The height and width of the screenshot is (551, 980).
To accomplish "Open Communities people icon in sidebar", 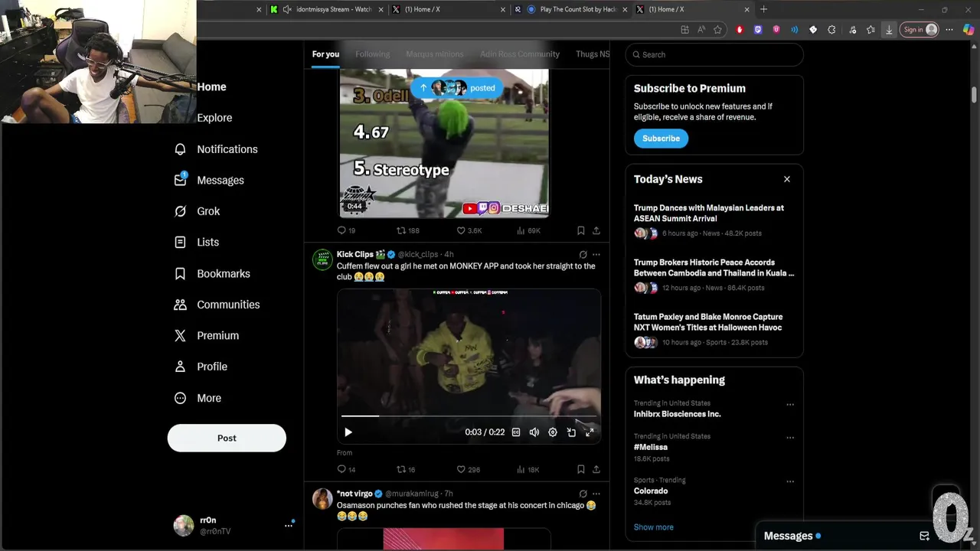I will click(180, 305).
